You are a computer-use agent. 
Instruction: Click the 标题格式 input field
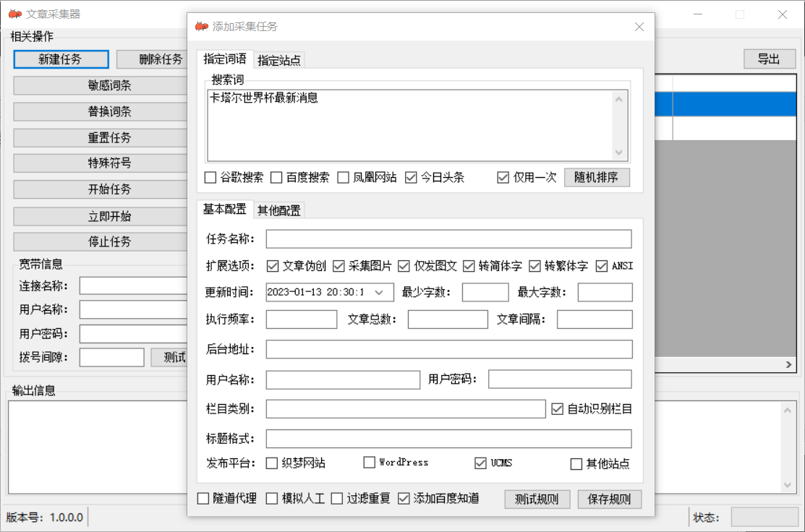(x=448, y=439)
